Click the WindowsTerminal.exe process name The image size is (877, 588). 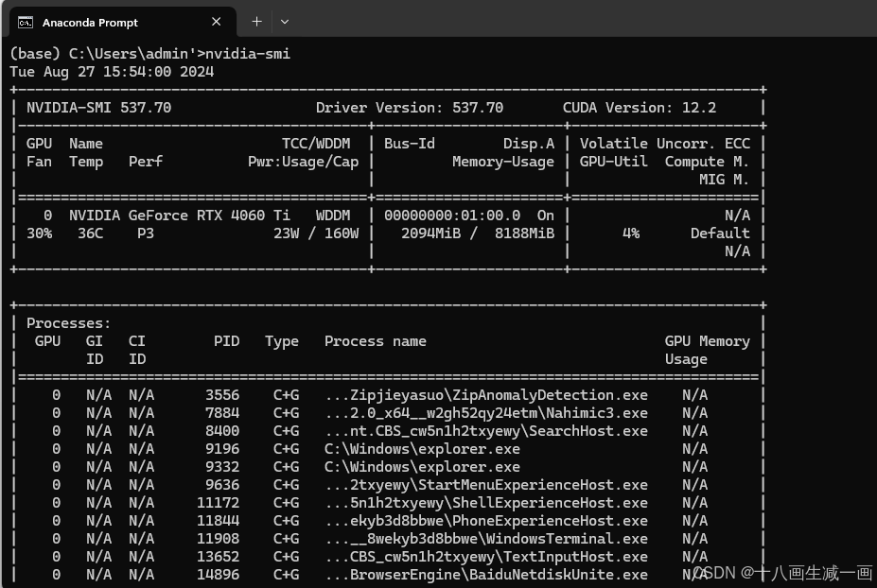[x=486, y=538]
